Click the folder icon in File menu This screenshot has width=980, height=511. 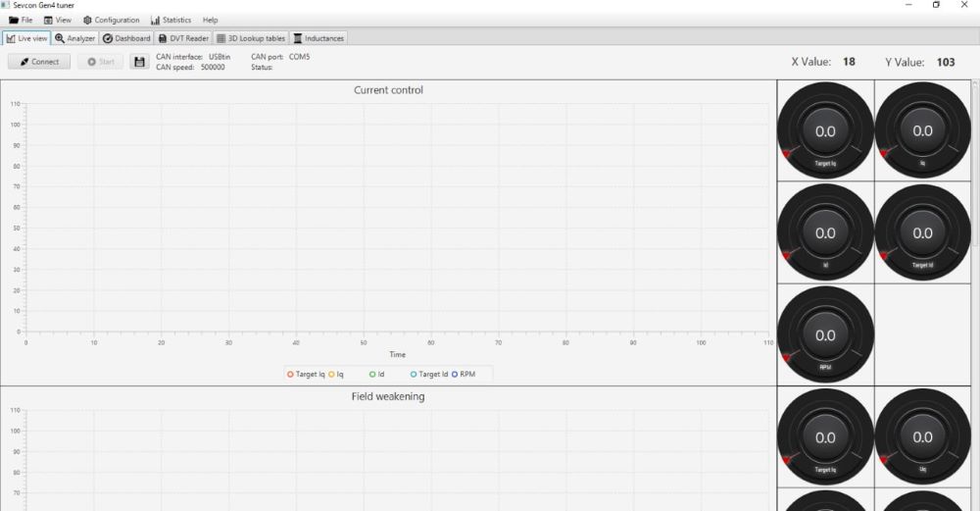pos(13,20)
